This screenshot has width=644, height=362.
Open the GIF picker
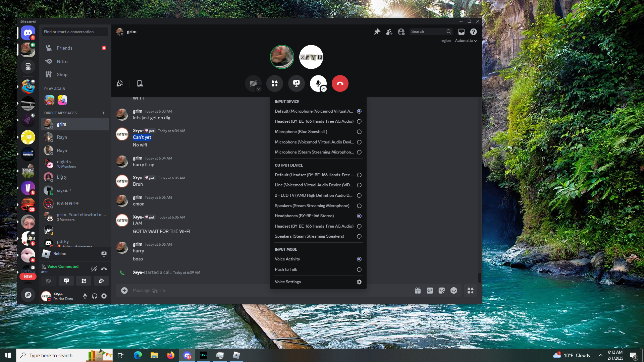[x=430, y=291]
